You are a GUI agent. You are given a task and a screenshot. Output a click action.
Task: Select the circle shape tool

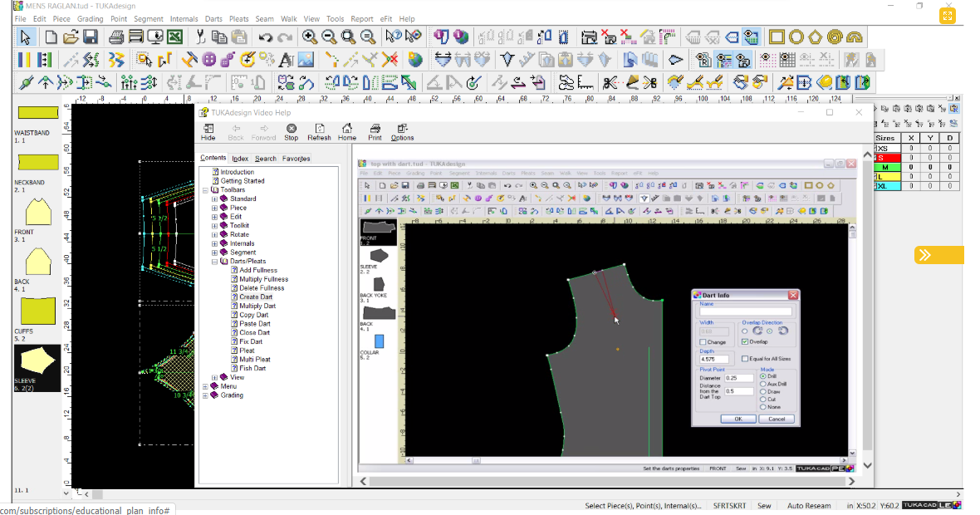point(796,37)
